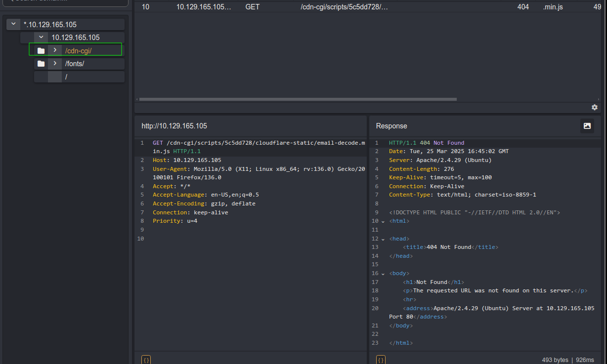The height and width of the screenshot is (364, 607).
Task: Click the <title>404 Not Found</title> line
Action: (450, 247)
